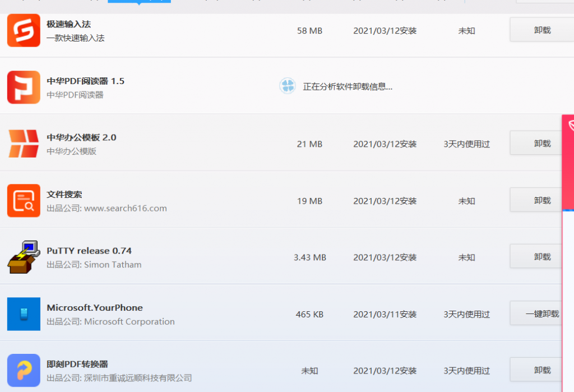The width and height of the screenshot is (574, 392).
Task: Select the 中华办公模板 app icon
Action: [x=24, y=144]
